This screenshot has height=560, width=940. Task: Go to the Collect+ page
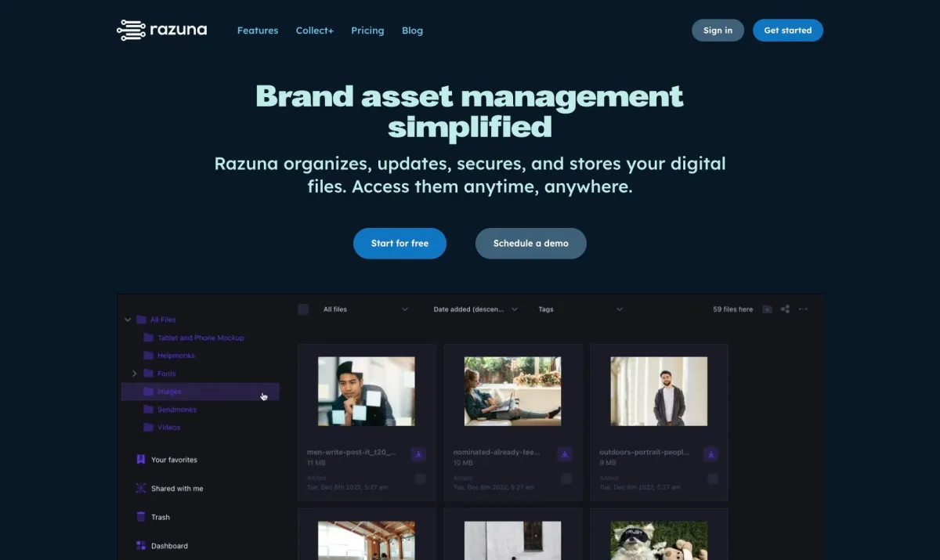tap(315, 31)
